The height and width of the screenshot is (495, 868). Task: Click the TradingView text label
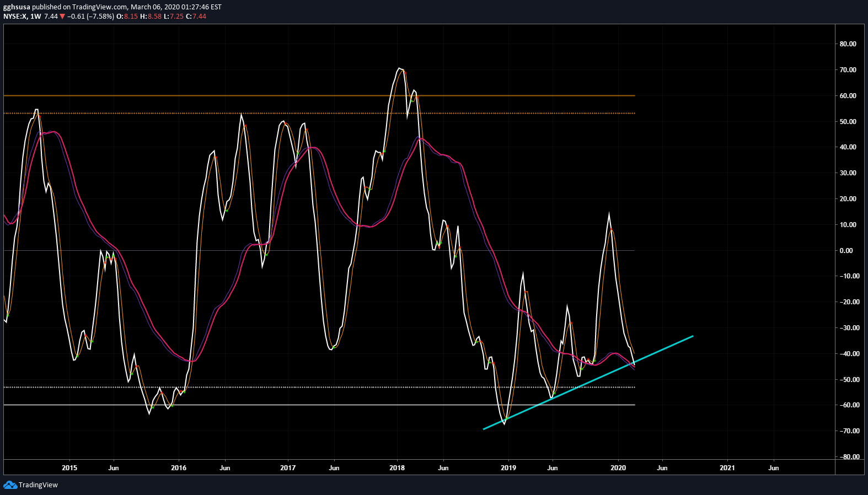click(38, 485)
